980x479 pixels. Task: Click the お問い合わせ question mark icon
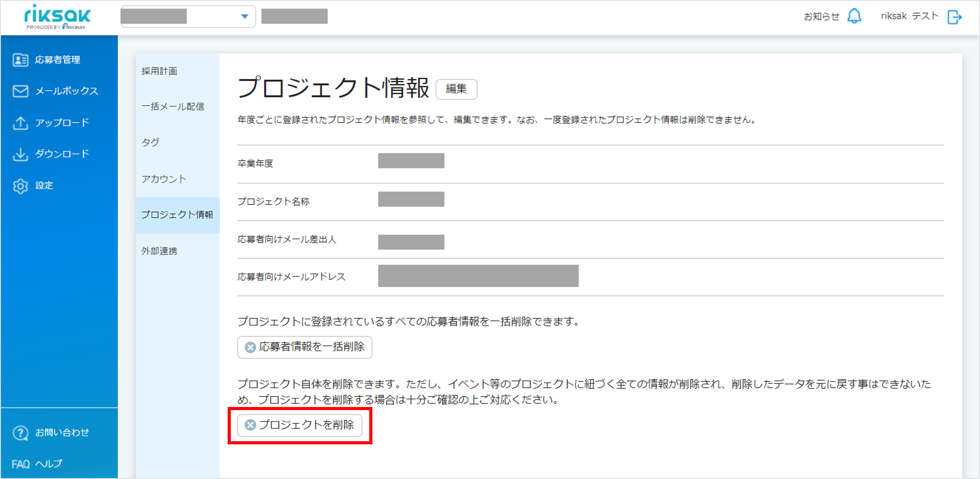(x=20, y=433)
